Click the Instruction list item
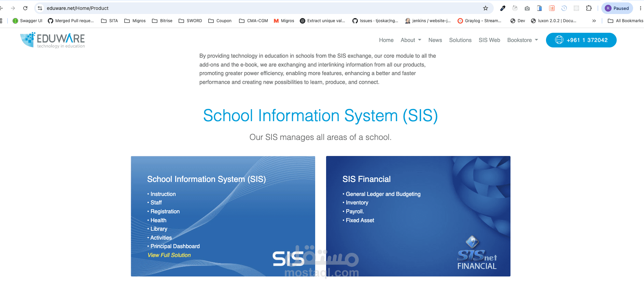The image size is (644, 285). point(162,194)
